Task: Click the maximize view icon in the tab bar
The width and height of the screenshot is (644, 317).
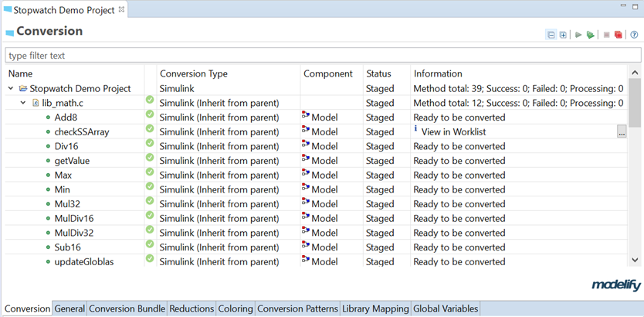Action: pyautogui.click(x=636, y=5)
